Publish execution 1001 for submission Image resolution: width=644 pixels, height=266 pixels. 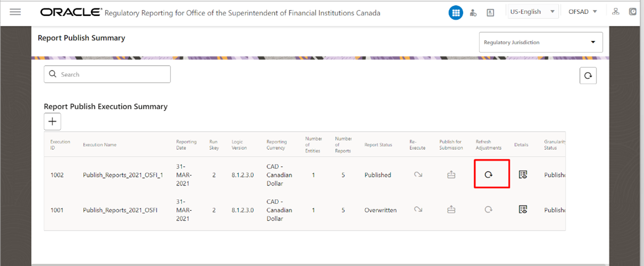(451, 210)
